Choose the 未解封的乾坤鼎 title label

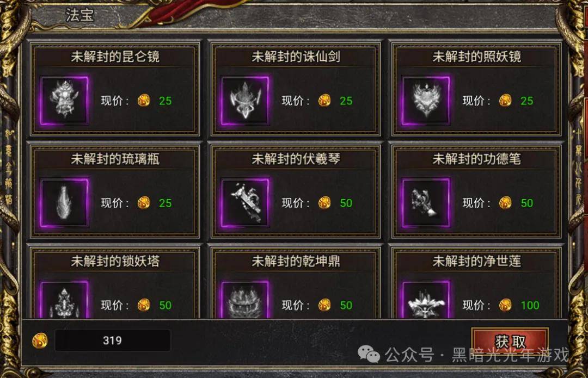click(296, 261)
